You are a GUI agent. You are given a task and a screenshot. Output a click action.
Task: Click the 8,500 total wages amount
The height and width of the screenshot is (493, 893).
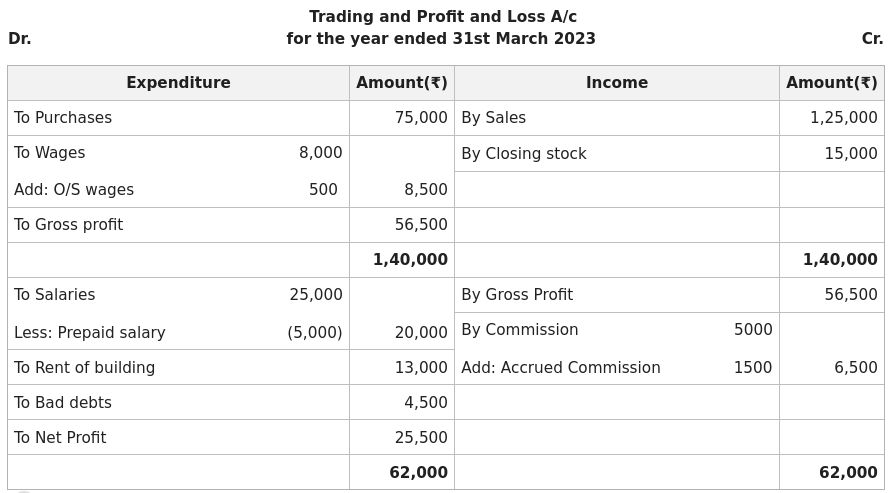(x=425, y=190)
